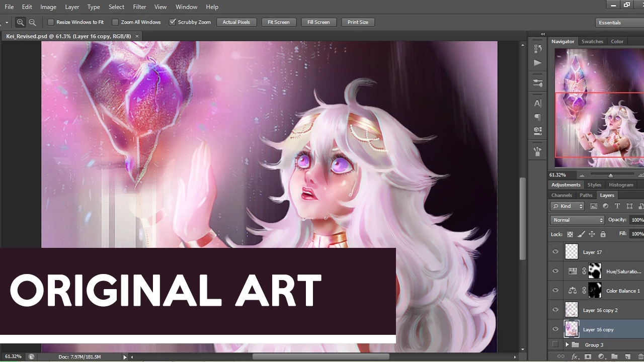The height and width of the screenshot is (362, 644).
Task: Select Layer 16 copy 2 thumbnail
Action: pyautogui.click(x=572, y=310)
